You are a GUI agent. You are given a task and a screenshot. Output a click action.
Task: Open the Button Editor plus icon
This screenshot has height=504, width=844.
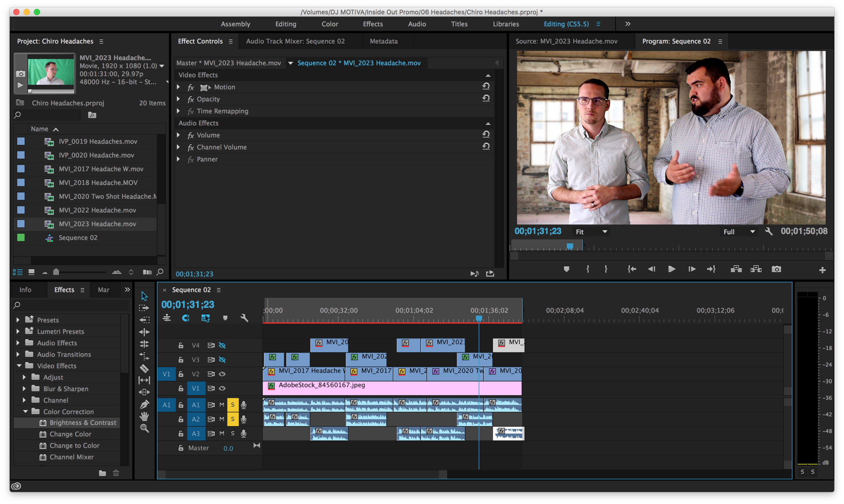pyautogui.click(x=822, y=270)
